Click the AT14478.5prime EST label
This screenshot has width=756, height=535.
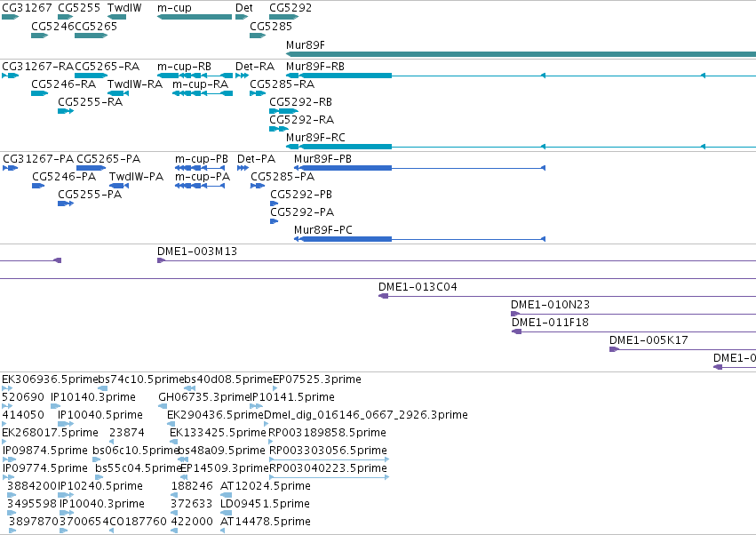pyautogui.click(x=266, y=522)
